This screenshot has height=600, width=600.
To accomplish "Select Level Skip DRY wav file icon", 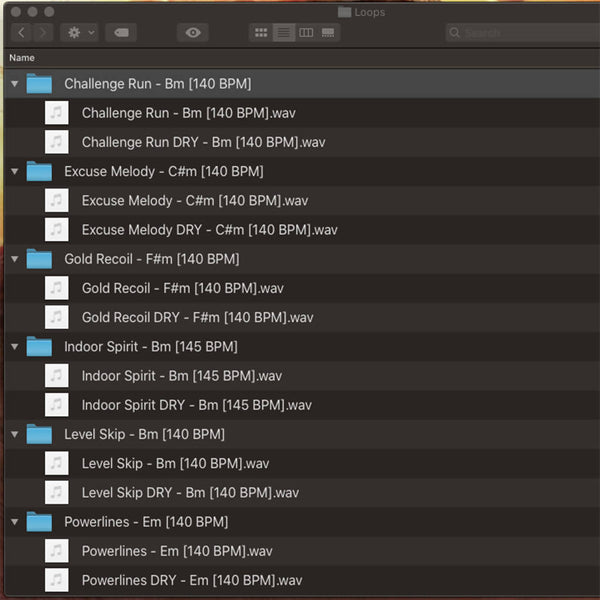I will tap(57, 493).
